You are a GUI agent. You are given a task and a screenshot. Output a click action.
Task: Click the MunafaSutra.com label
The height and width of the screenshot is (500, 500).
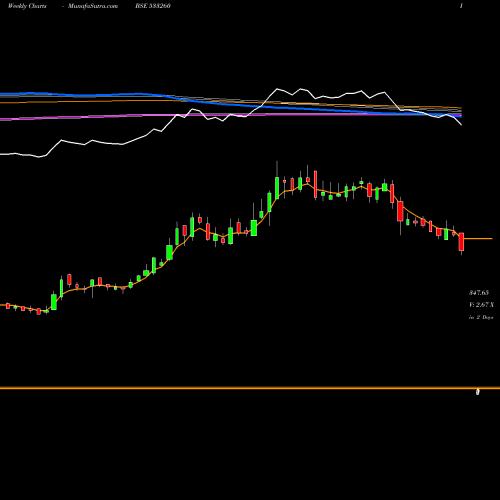[93, 6]
